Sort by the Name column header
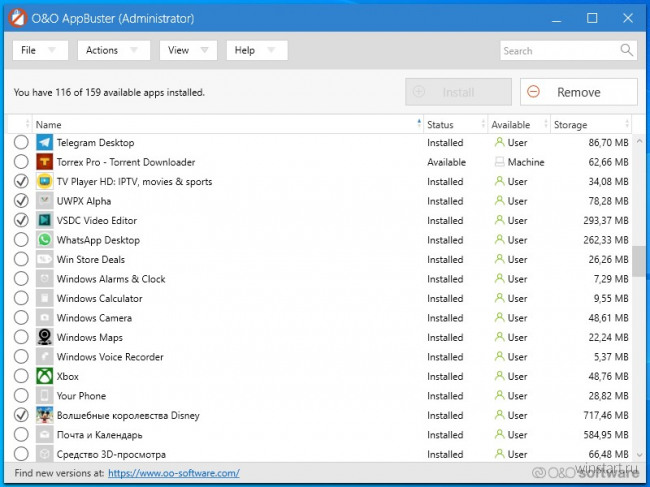Viewport: 650px width, 487px height. pos(228,124)
